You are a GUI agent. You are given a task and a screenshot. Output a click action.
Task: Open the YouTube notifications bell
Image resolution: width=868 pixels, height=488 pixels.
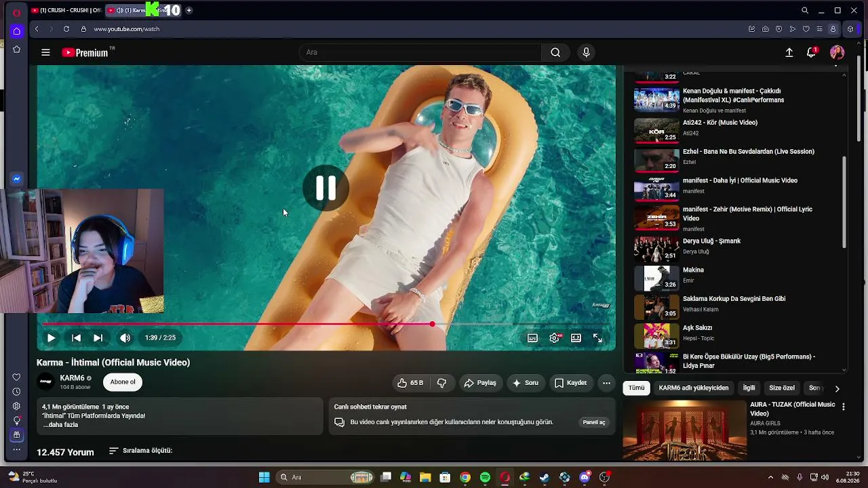811,52
